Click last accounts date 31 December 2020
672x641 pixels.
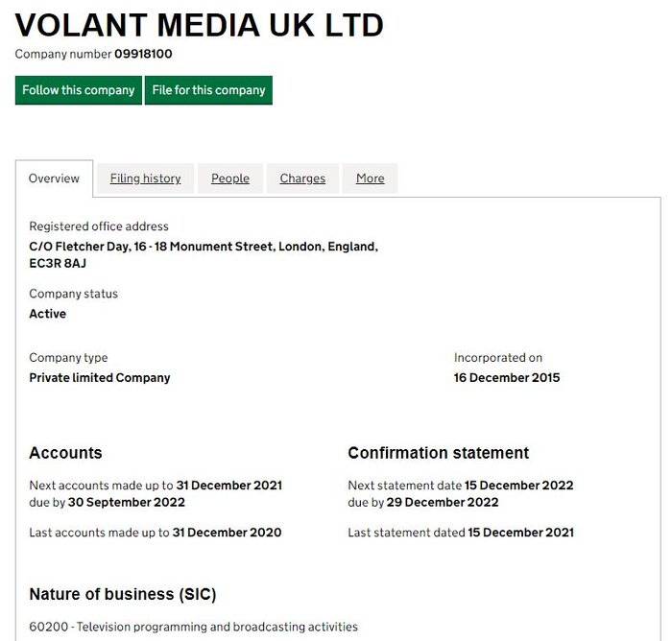tap(227, 533)
